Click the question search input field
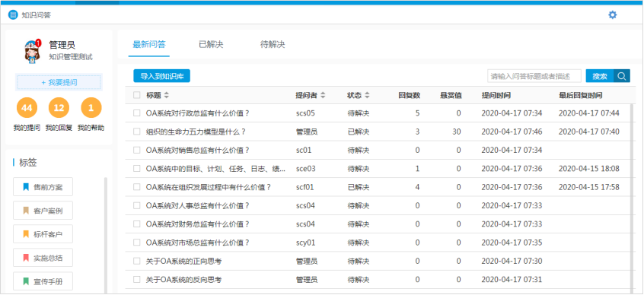644x295 pixels. 534,76
